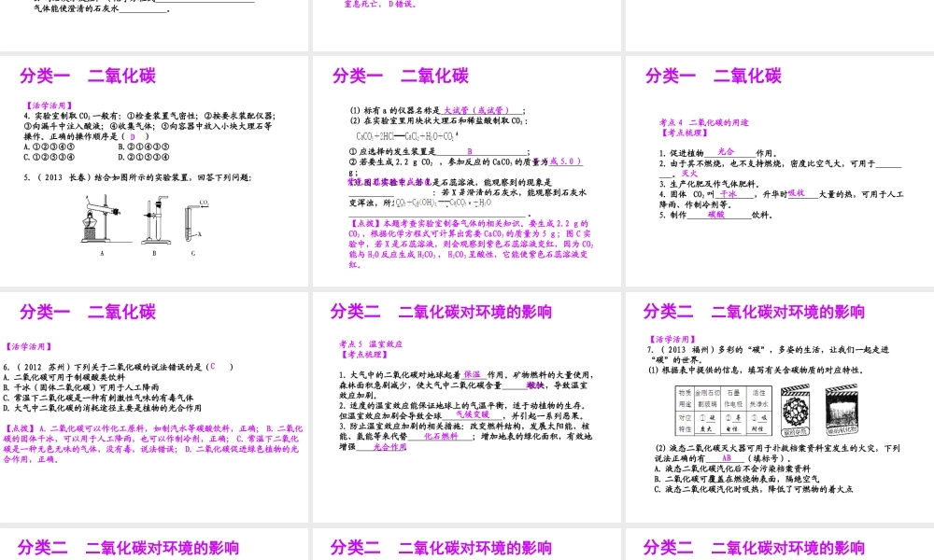The height and width of the screenshot is (560, 934).
Task: Click 【活学活用】 label above question 6
Action: point(28,346)
